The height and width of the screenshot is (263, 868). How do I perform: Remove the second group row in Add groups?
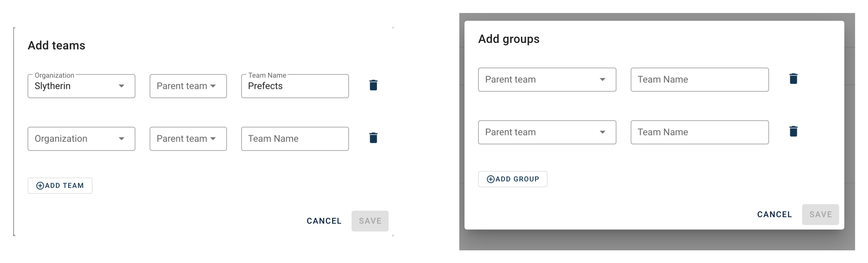point(793,131)
